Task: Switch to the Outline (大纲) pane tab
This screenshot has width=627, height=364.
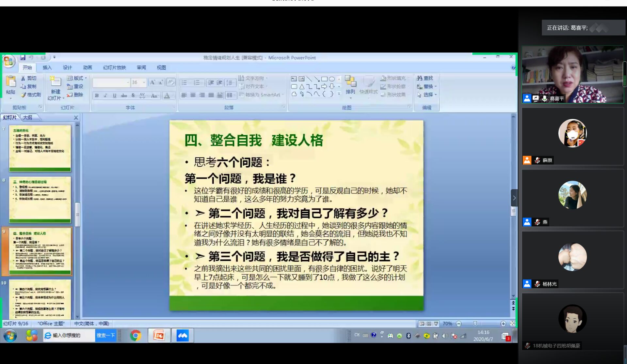Action: (27, 117)
